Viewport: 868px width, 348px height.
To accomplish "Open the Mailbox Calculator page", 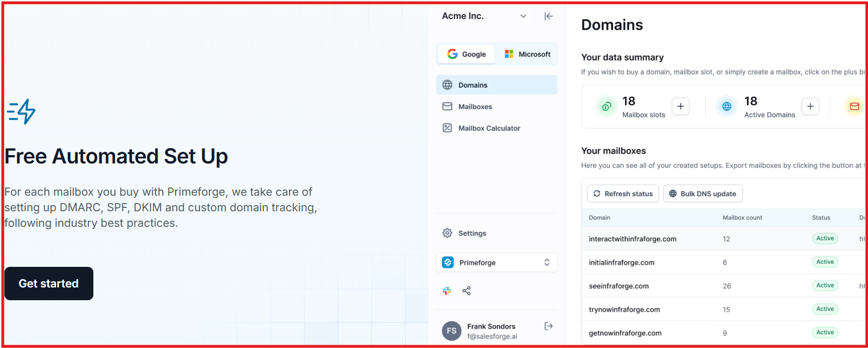I will (x=497, y=128).
